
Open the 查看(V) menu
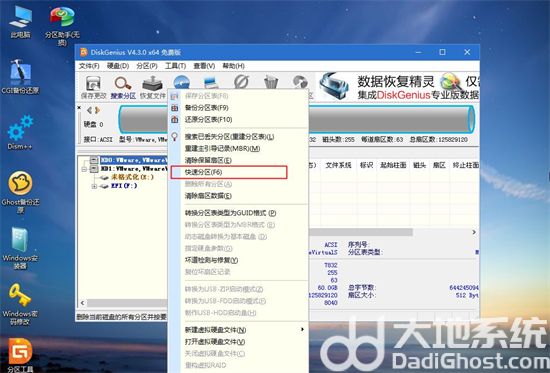click(204, 66)
